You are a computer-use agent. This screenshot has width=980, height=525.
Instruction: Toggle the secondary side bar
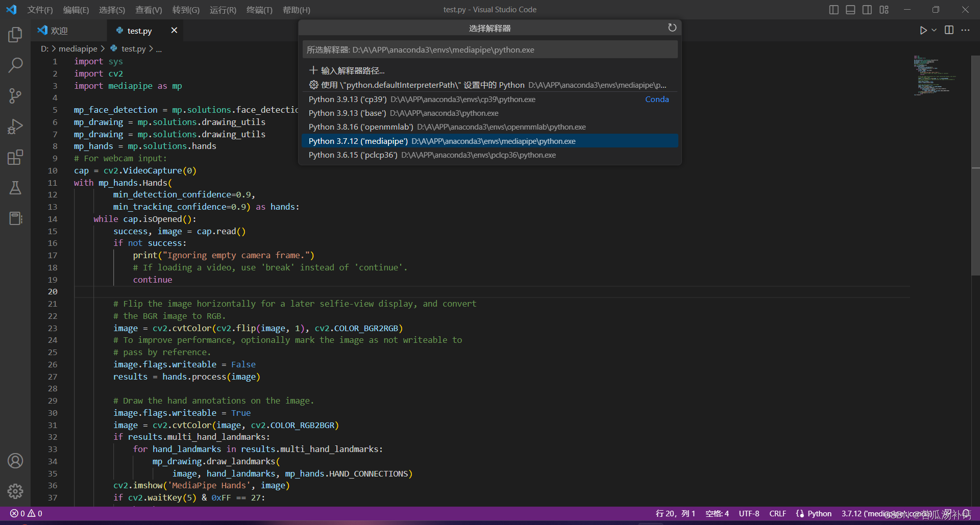[867, 9]
